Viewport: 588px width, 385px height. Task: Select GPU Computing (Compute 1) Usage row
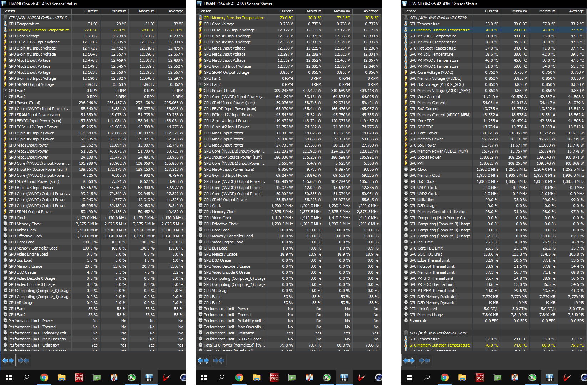tap(494, 236)
